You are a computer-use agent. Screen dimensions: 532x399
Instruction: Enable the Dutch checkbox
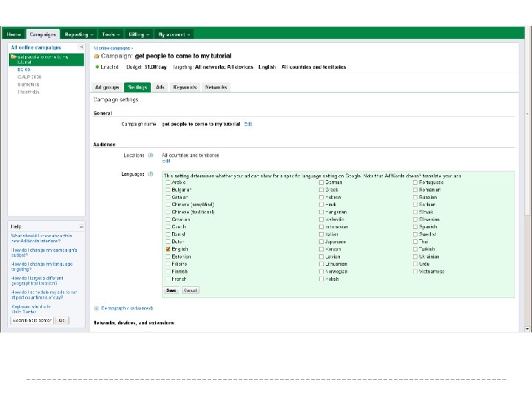[168, 242]
